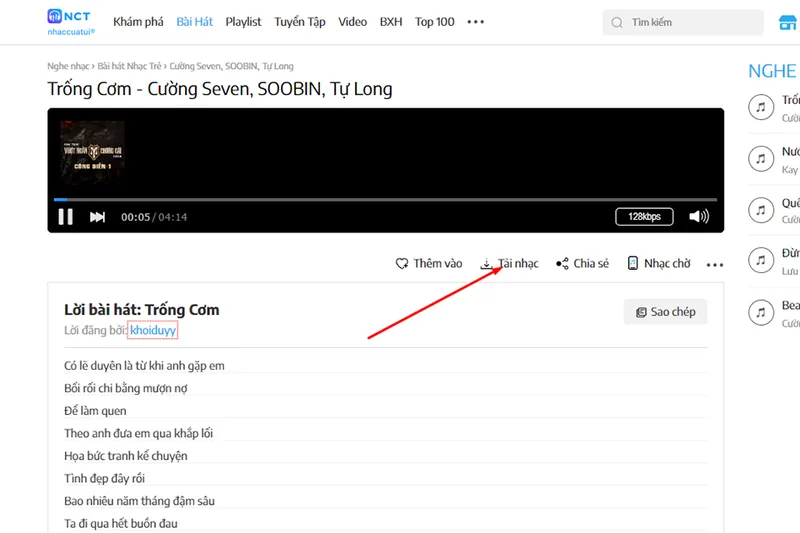Click the song cover thumbnail in player
This screenshot has height=533, width=800.
pyautogui.click(x=92, y=153)
